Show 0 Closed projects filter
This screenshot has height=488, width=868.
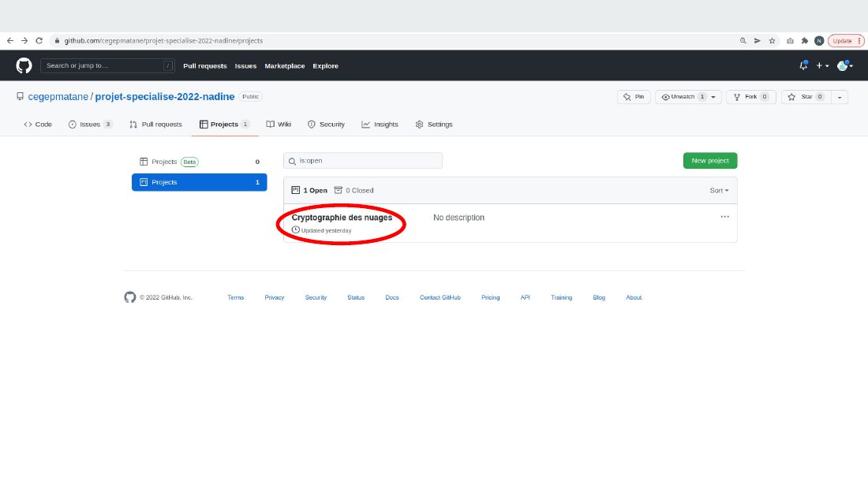pos(354,190)
